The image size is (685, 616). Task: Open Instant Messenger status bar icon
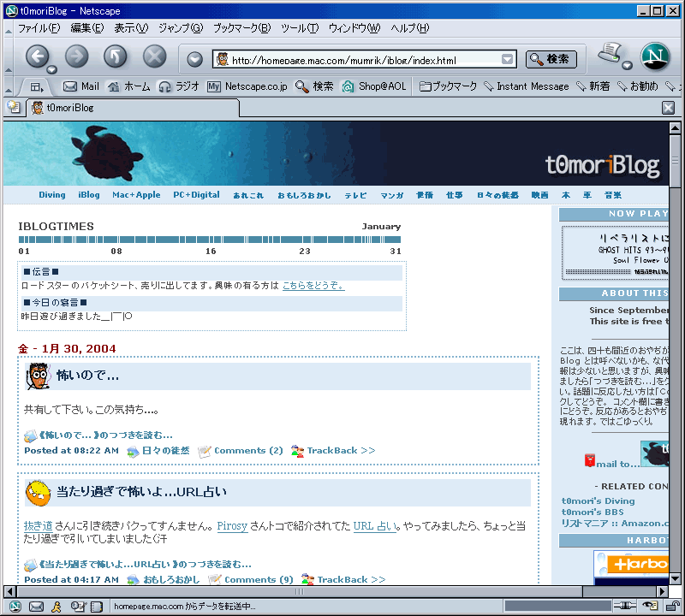(57, 606)
